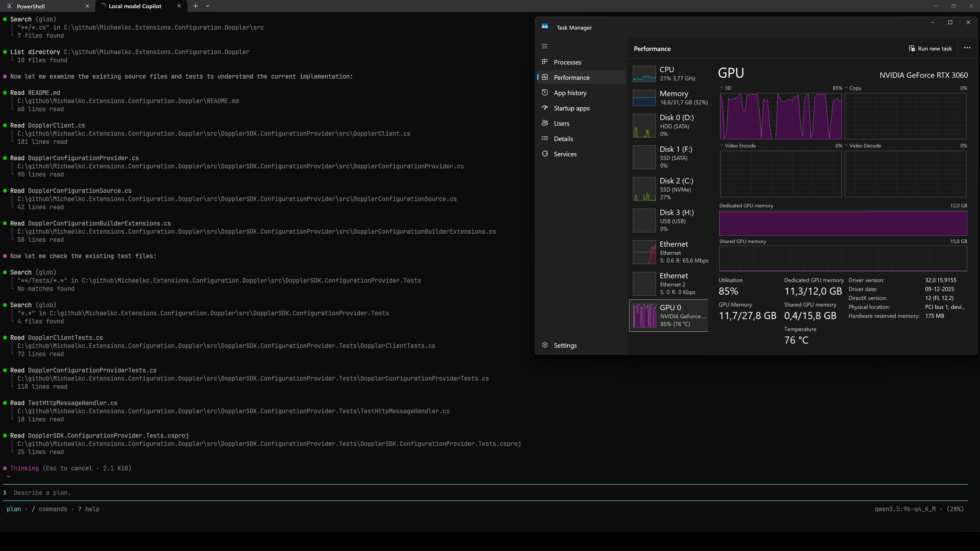Click the App history clock icon
This screenshot has height=551, width=980.
545,92
